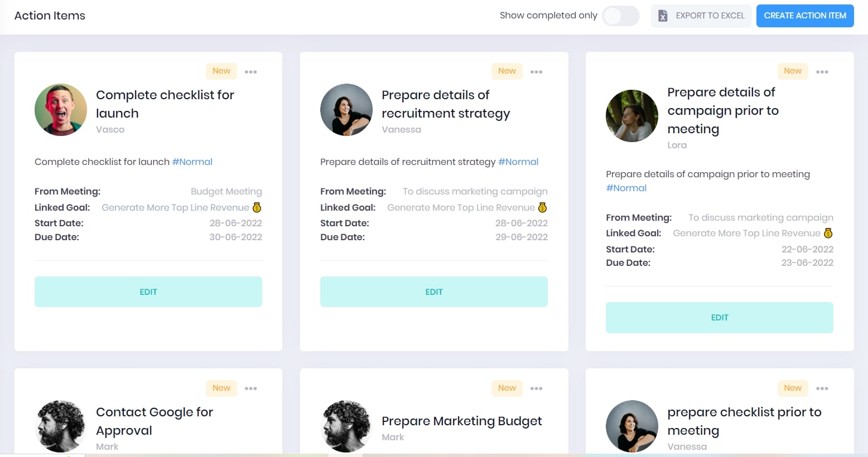Click Edit on Lora's campaign card
This screenshot has height=457, width=868.
720,318
